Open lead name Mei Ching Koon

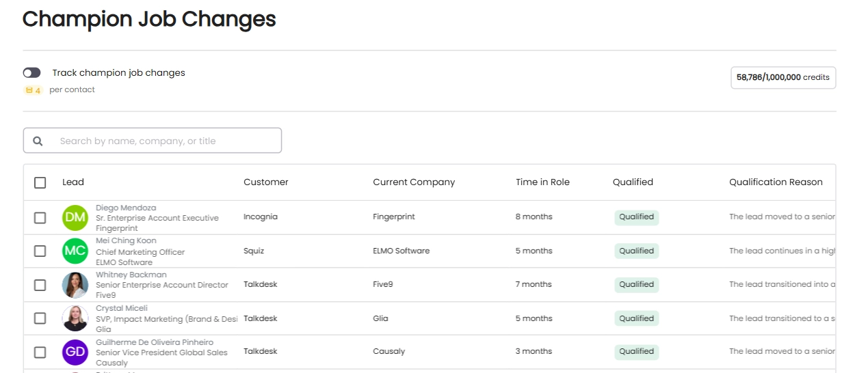[126, 240]
